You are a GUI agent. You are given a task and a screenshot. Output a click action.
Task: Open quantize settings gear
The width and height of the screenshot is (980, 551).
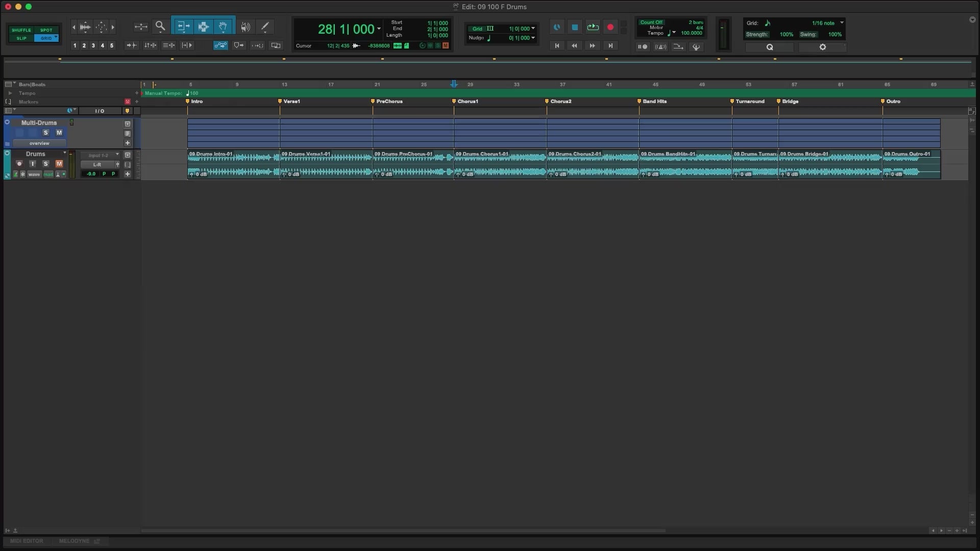tap(822, 47)
